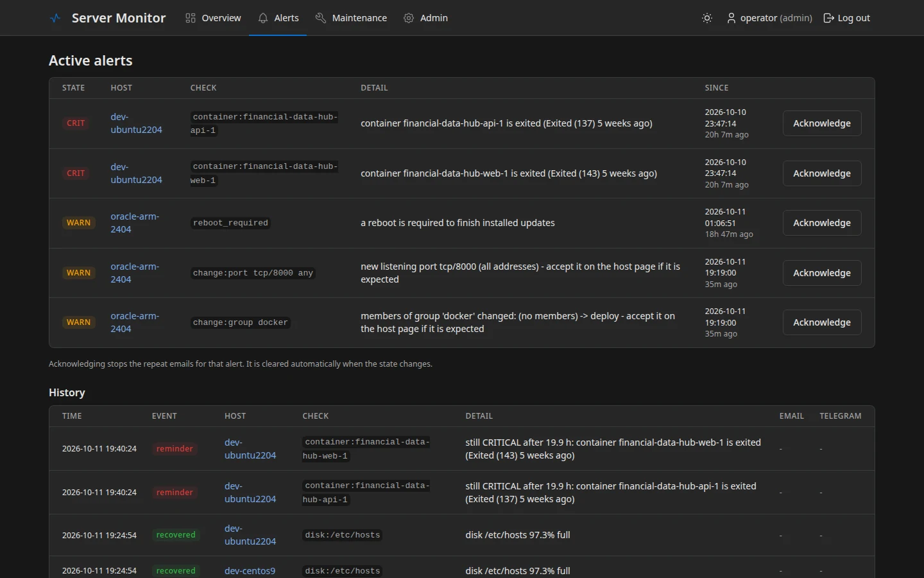Toggle light/dark theme sun icon
This screenshot has width=924, height=578.
point(707,18)
